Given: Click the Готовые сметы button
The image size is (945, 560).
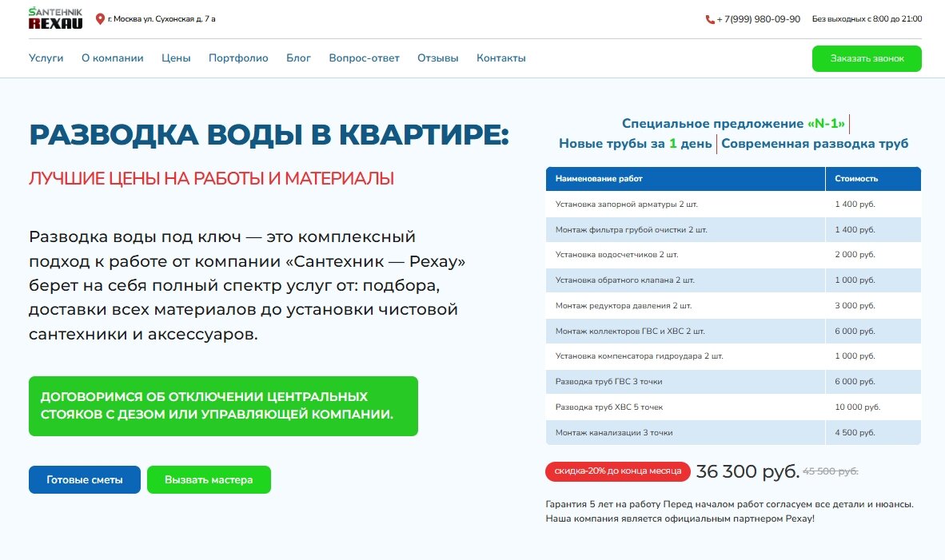Looking at the screenshot, I should 85,480.
